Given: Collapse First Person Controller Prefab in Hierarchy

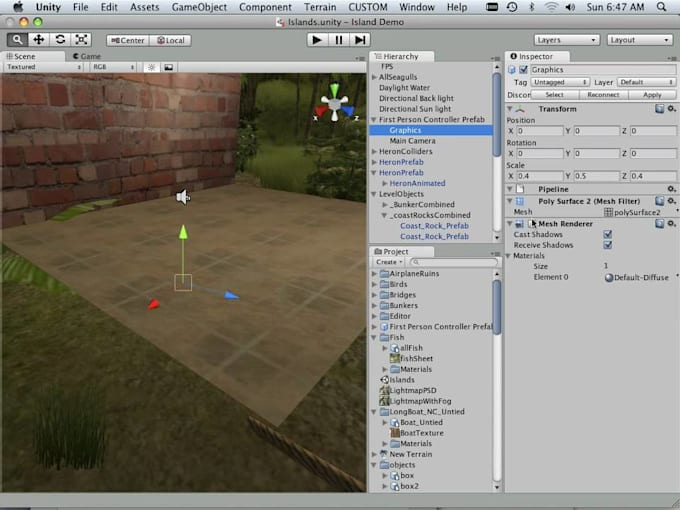Looking at the screenshot, I should (374, 120).
